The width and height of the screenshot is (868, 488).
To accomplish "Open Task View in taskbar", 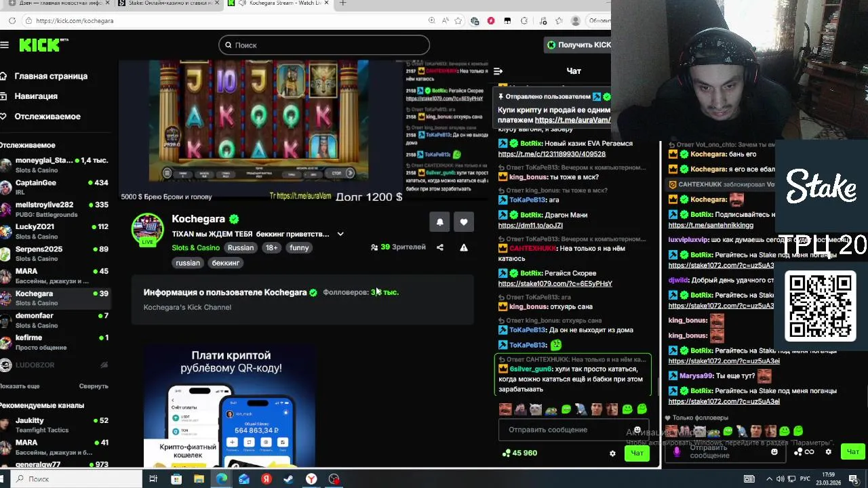I will coord(153,479).
